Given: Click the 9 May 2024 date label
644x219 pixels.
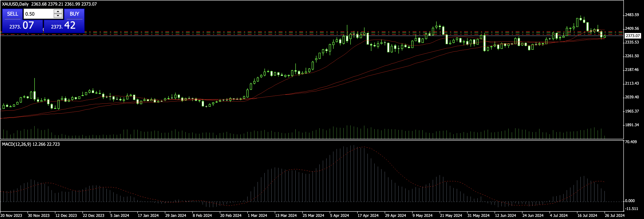Looking at the screenshot, I should pyautogui.click(x=422, y=215).
